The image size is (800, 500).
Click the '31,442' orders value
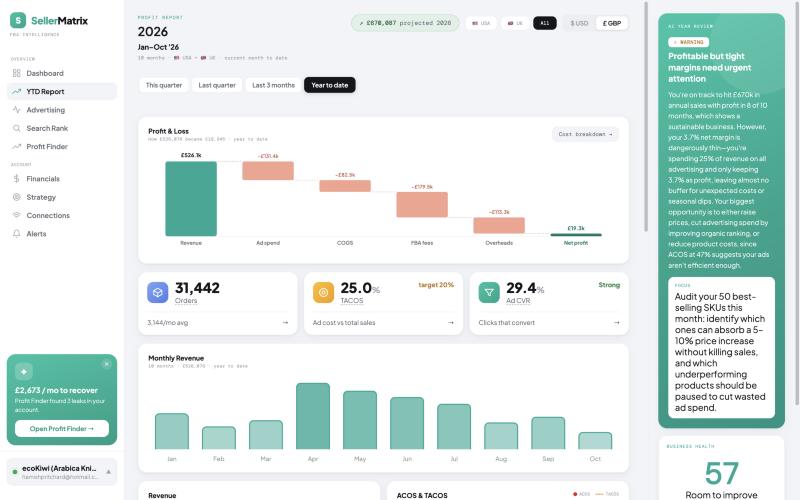click(x=197, y=288)
